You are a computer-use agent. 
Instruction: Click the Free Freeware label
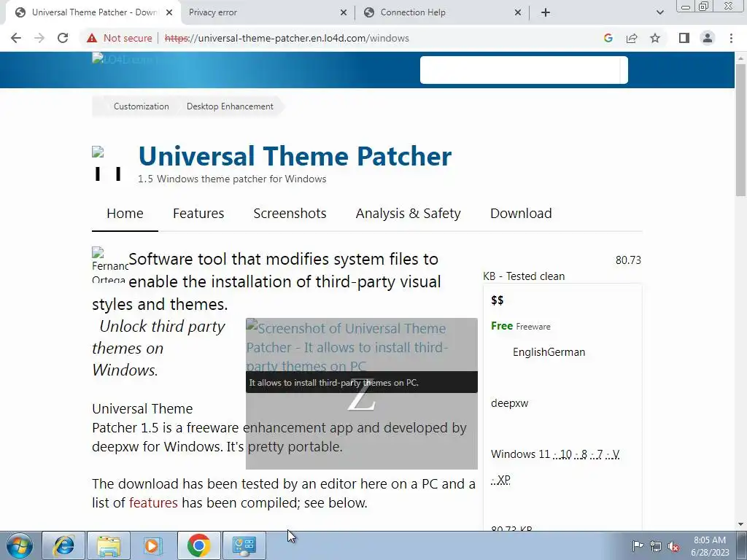521,326
